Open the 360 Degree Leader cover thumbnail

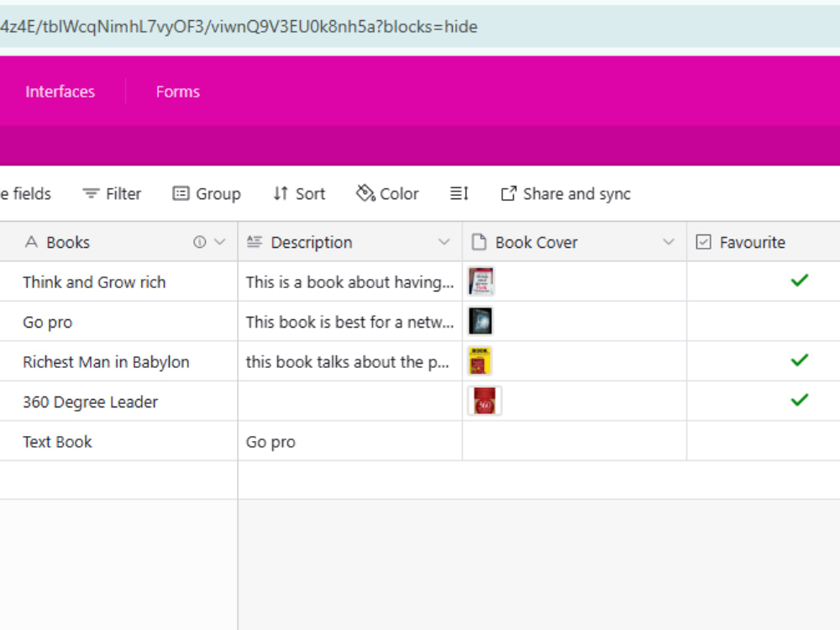[x=485, y=400]
